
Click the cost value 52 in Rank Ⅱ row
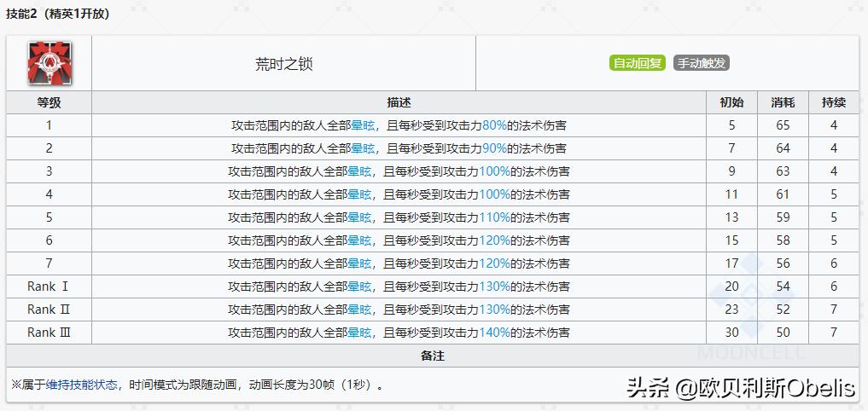click(783, 310)
